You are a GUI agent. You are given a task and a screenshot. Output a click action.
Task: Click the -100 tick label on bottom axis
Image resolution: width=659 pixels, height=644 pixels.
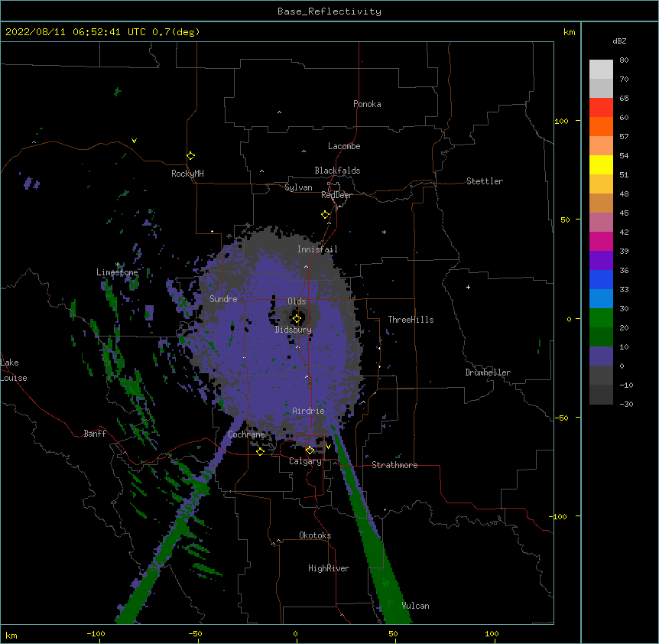(x=96, y=633)
